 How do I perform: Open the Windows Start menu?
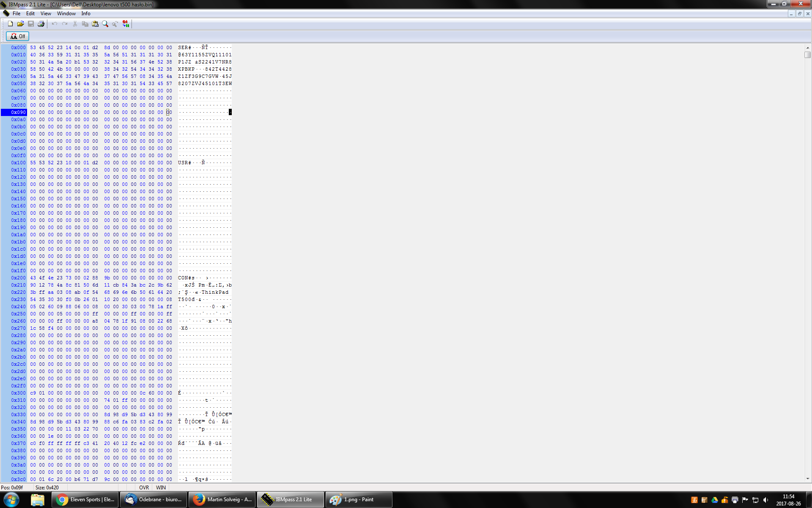[11, 500]
